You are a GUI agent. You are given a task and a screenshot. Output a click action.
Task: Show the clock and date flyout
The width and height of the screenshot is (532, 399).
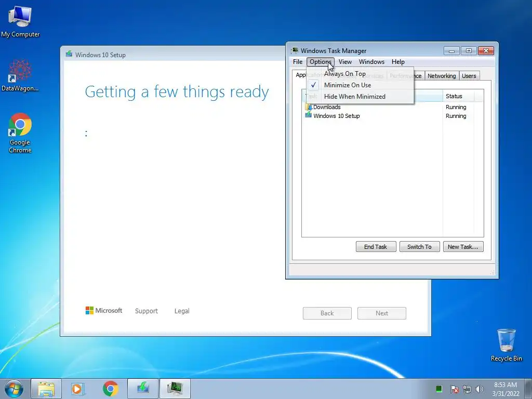tap(506, 389)
